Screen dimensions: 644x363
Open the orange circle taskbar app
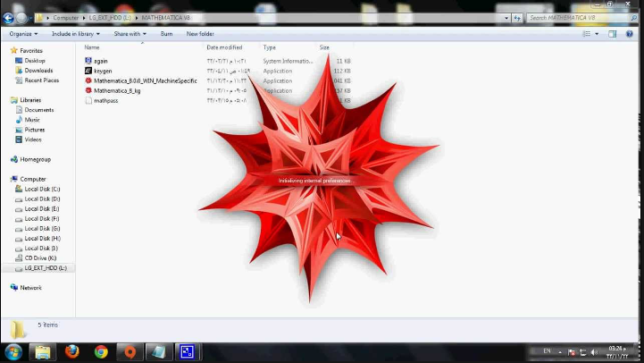tap(130, 352)
